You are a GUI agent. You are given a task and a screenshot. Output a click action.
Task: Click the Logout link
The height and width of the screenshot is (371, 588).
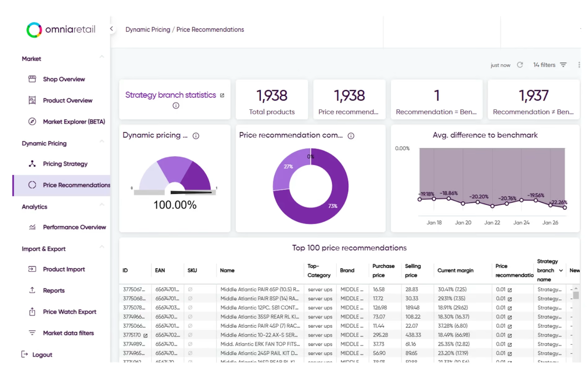pos(42,355)
